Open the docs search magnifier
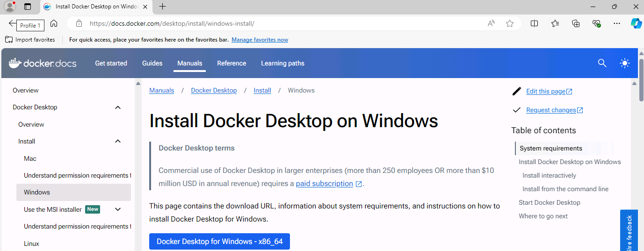Image resolution: width=644 pixels, height=251 pixels. [602, 63]
